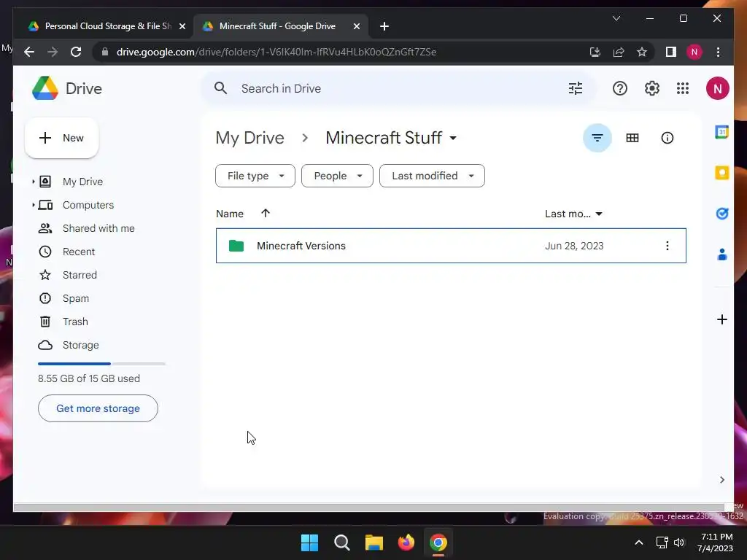Expand the Computers tree arrow
This screenshot has height=560, width=747.
click(33, 205)
